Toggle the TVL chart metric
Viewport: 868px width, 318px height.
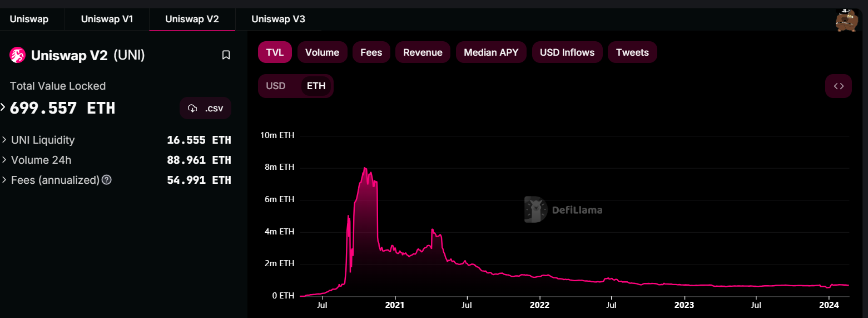pos(275,52)
